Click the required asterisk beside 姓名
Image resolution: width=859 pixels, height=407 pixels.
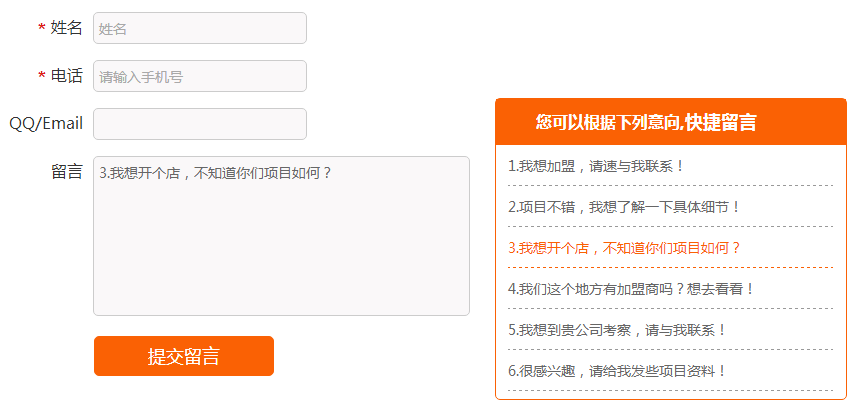(x=41, y=28)
